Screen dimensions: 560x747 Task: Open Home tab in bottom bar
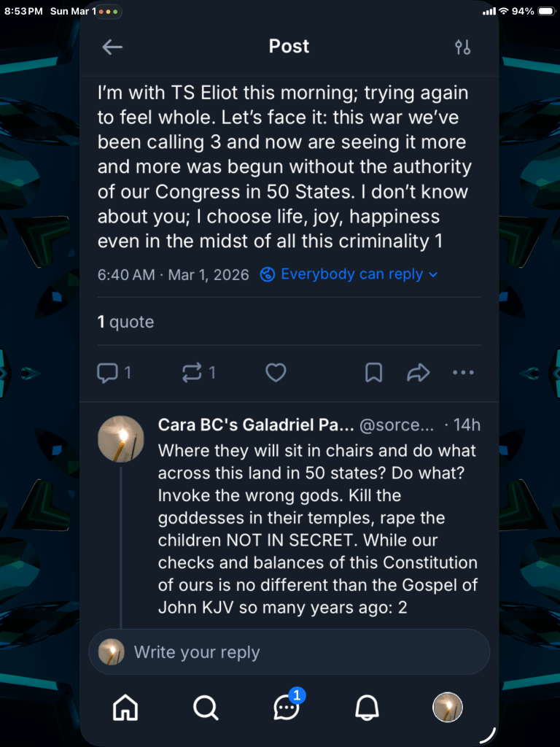pos(125,707)
